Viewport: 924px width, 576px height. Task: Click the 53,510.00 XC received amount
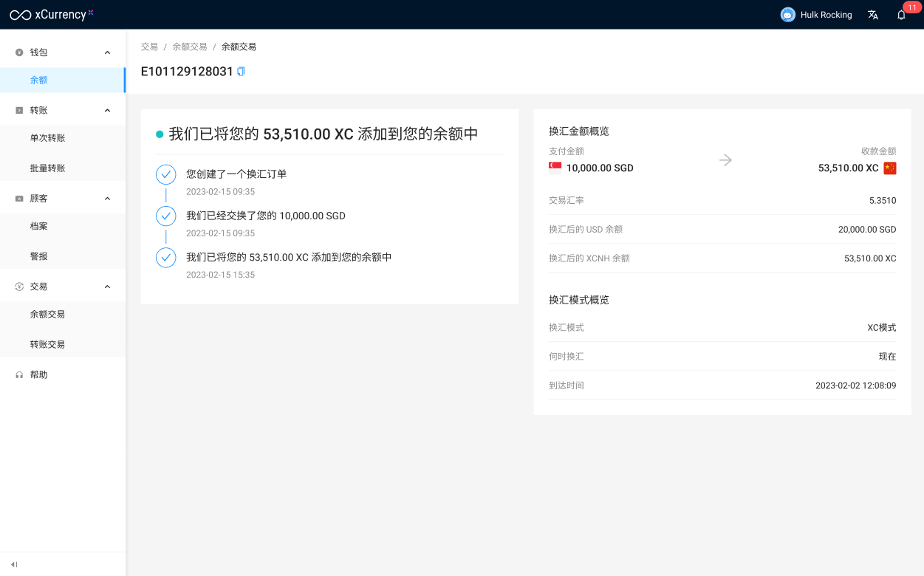point(849,168)
